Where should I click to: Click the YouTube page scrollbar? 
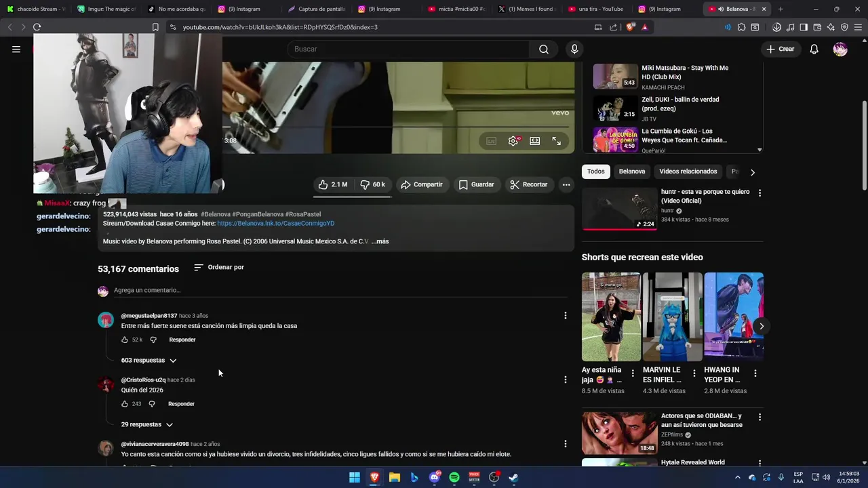864,146
